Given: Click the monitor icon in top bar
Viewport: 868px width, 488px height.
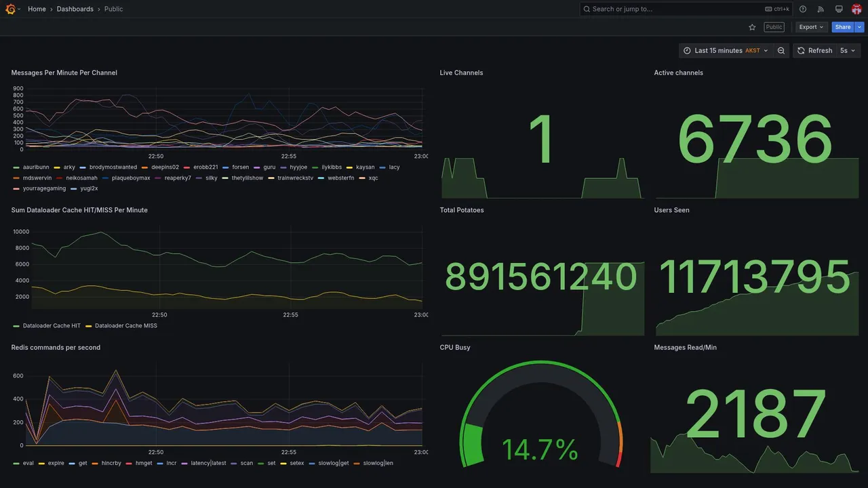Looking at the screenshot, I should (839, 9).
